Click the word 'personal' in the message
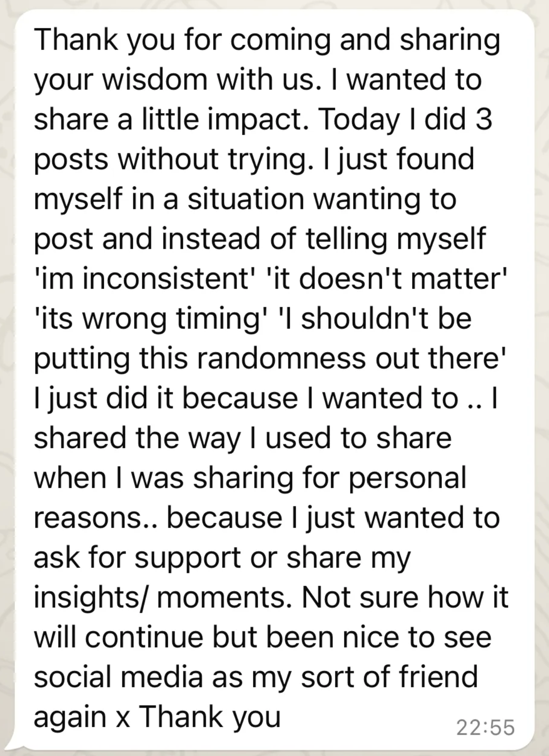The height and width of the screenshot is (756, 549). [x=408, y=478]
